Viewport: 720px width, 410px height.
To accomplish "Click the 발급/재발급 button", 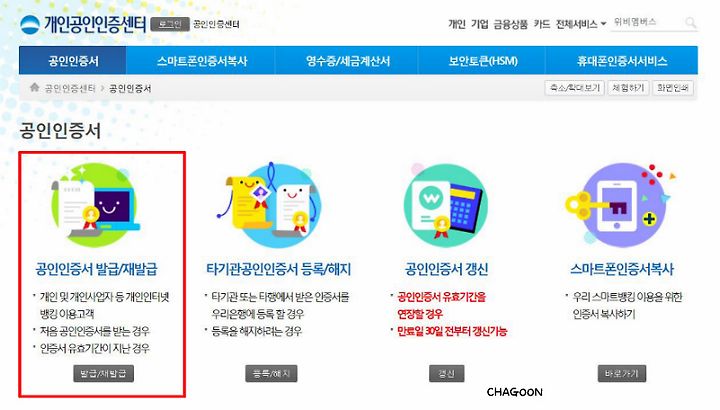I will coord(103,373).
